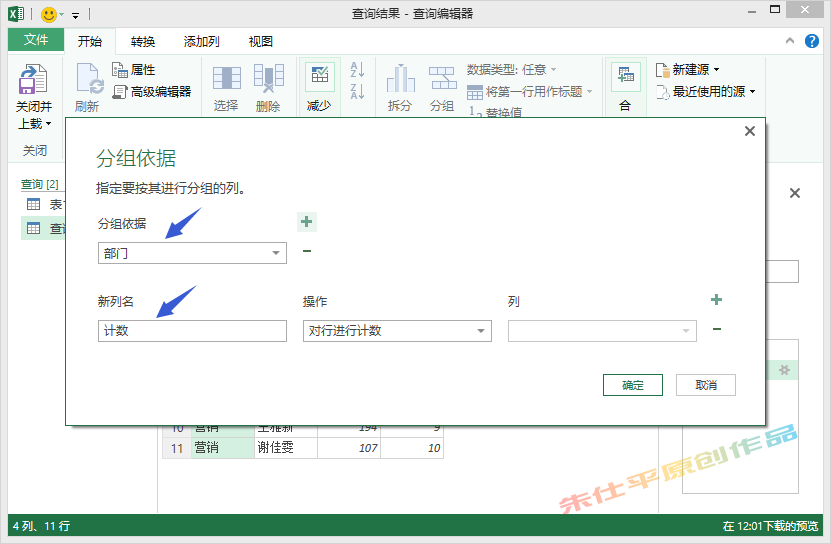Click the 营销 cell in row 11
The width and height of the screenshot is (831, 544).
[x=223, y=448]
